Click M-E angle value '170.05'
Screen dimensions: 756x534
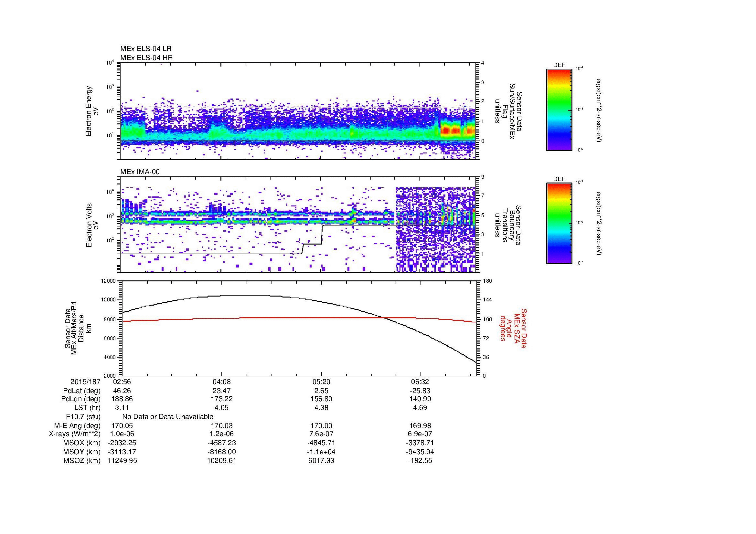pyautogui.click(x=122, y=426)
